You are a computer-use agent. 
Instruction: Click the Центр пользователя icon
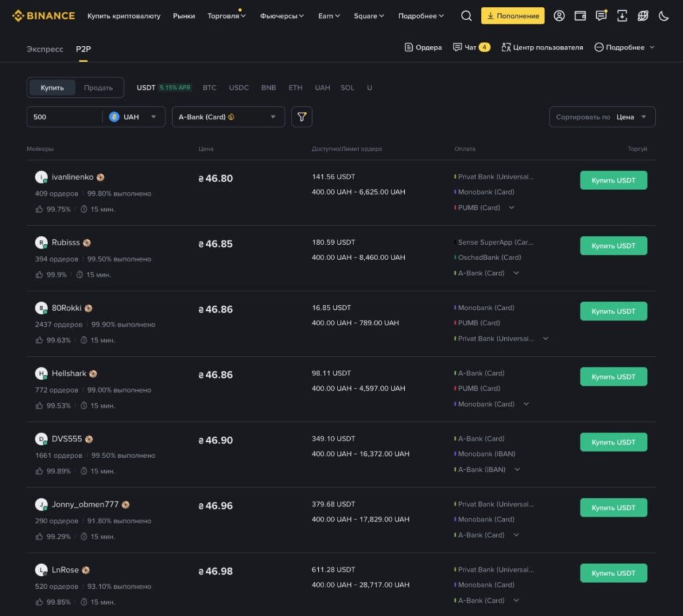[x=506, y=47]
